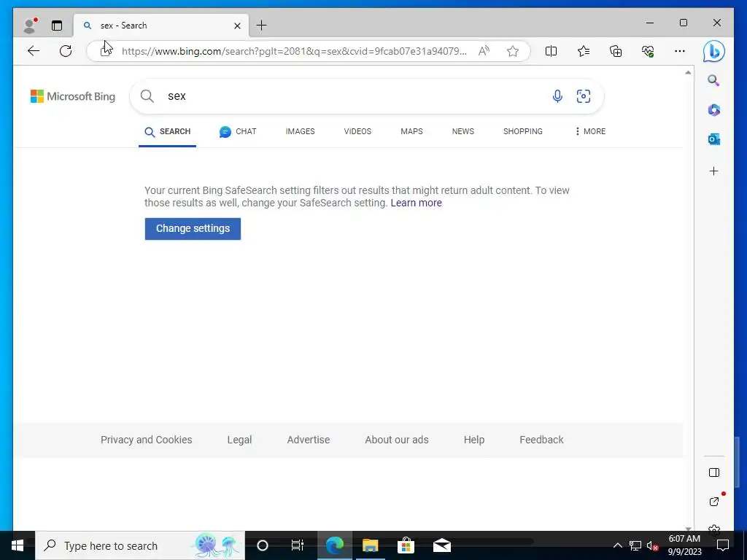The height and width of the screenshot is (560, 747).
Task: View site information lock icon
Action: (x=105, y=51)
